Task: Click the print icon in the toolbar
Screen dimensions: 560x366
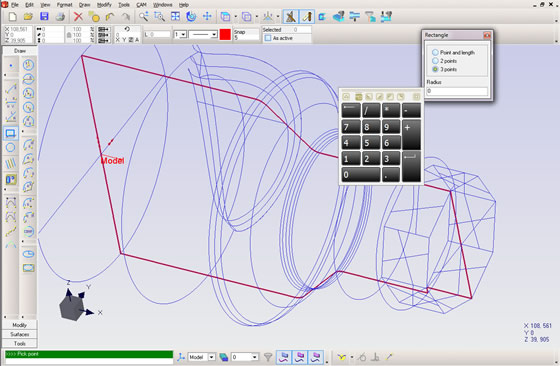Action: [x=60, y=16]
